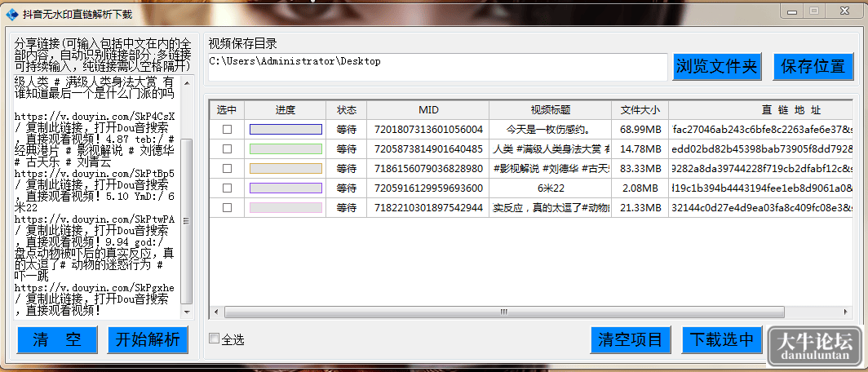
Task: Click the title cell containing 满级人类身法大赏
Action: click(551, 149)
